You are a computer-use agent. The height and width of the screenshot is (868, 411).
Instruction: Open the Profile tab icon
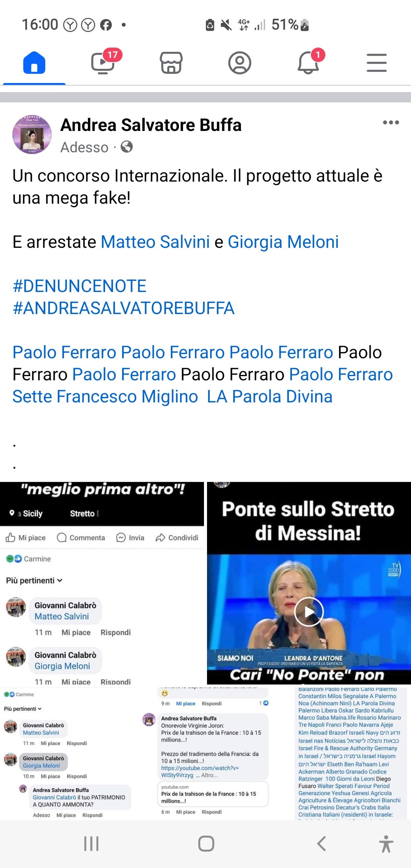coord(240,63)
